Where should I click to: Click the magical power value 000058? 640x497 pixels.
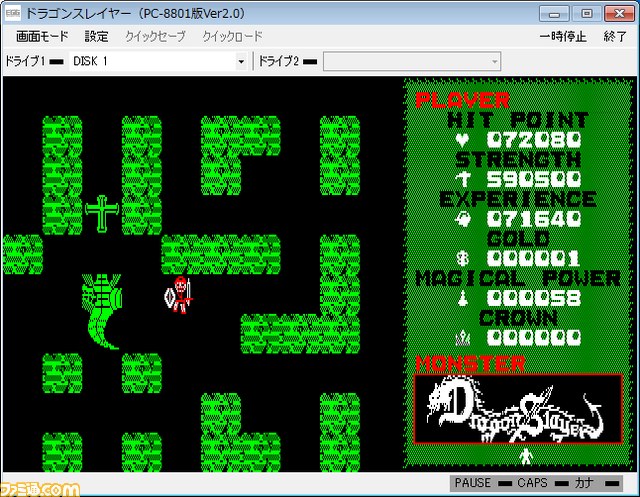pyautogui.click(x=534, y=298)
